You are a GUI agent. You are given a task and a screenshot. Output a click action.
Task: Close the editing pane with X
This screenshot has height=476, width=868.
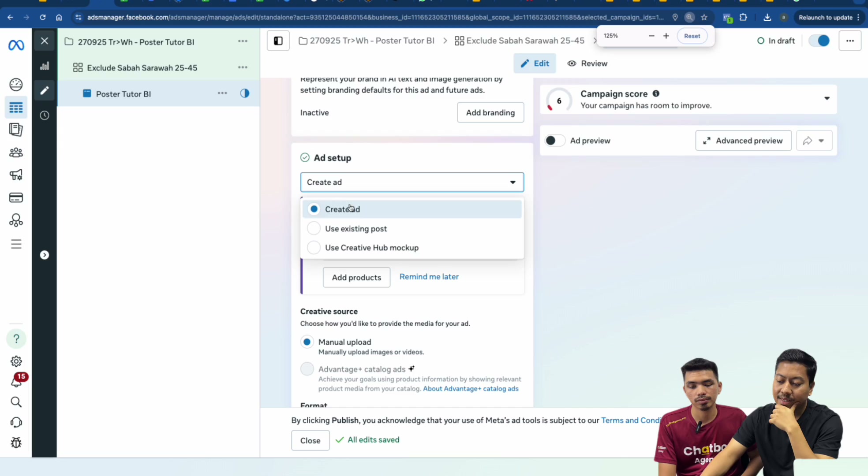45,41
